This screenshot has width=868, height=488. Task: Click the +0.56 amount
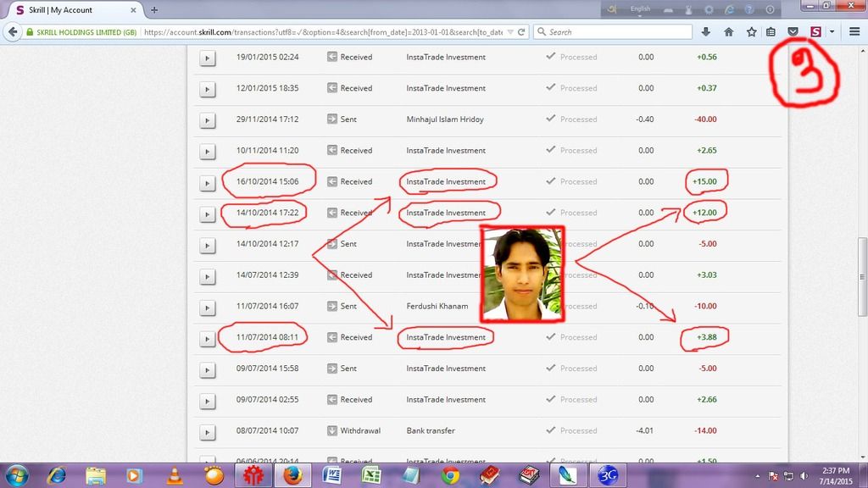[707, 57]
